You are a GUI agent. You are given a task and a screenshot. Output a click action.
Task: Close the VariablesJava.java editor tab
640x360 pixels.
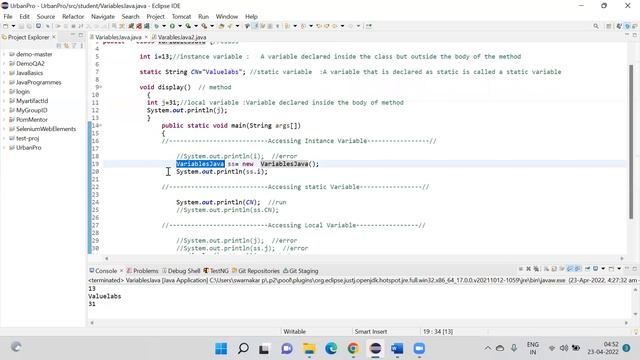pos(146,37)
